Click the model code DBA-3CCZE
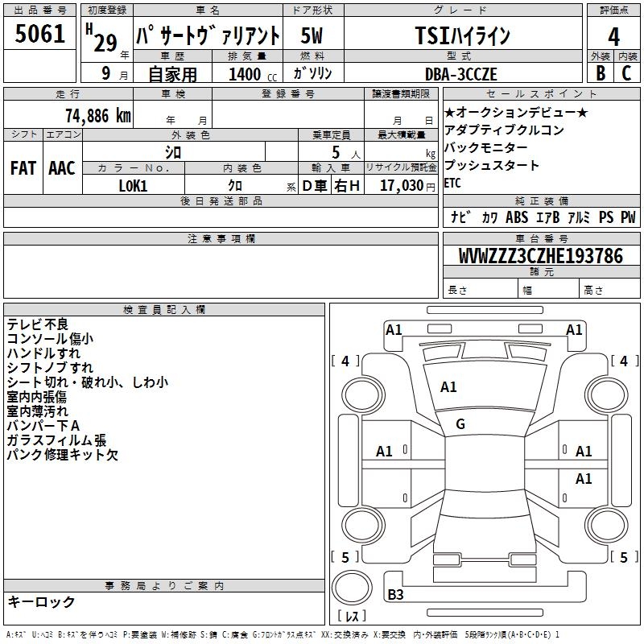Screen dimensions: 644x644 [x=460, y=74]
